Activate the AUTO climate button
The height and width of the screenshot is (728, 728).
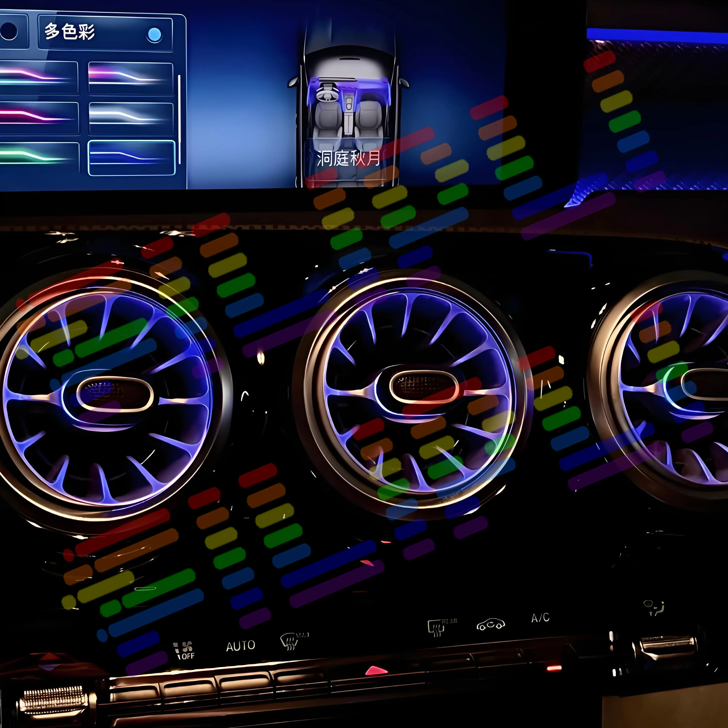[x=240, y=646]
